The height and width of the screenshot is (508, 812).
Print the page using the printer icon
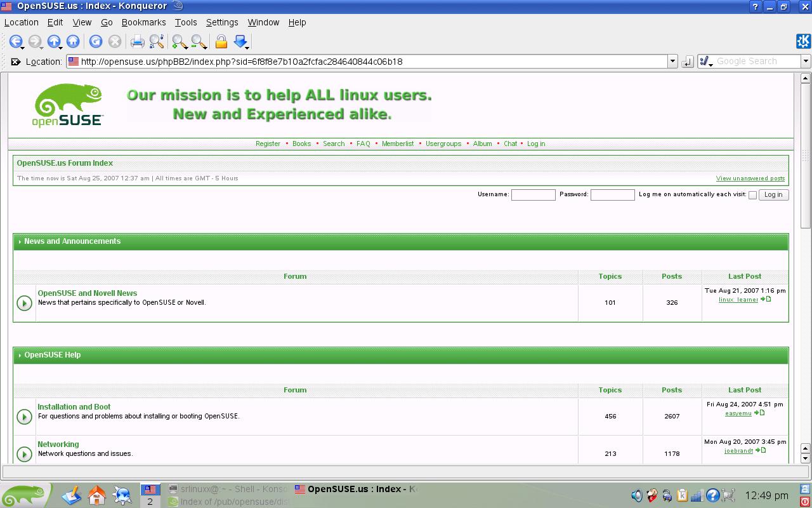click(137, 41)
